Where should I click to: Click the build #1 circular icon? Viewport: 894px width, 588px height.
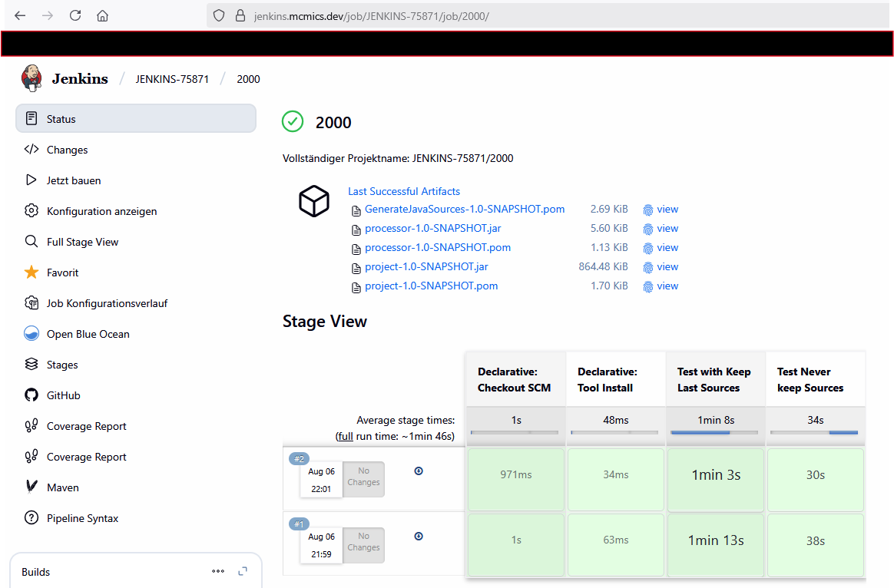[x=419, y=536]
